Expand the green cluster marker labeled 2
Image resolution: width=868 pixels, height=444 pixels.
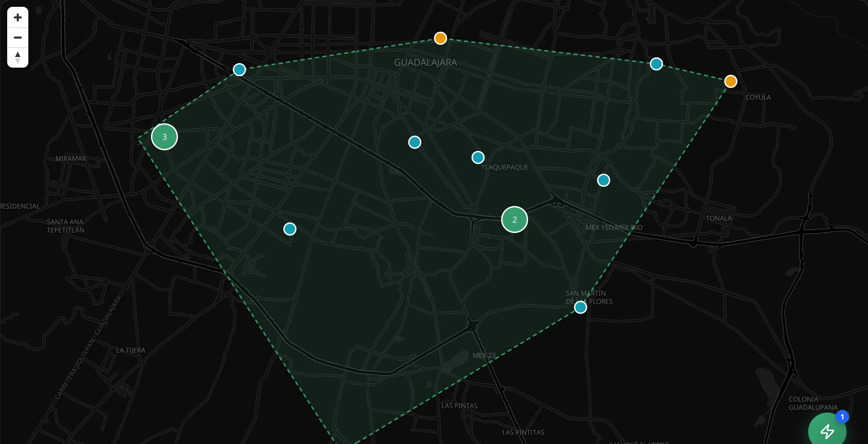click(514, 219)
